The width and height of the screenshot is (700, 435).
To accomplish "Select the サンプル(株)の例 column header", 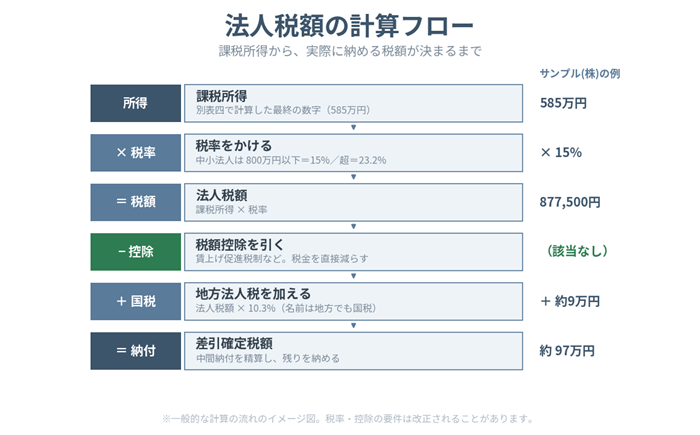I will click(x=580, y=74).
